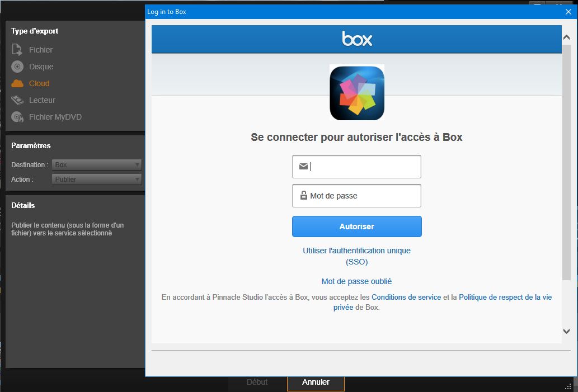This screenshot has width=578, height=392.
Task: Close the Log in to Box dialog
Action: pyautogui.click(x=568, y=12)
